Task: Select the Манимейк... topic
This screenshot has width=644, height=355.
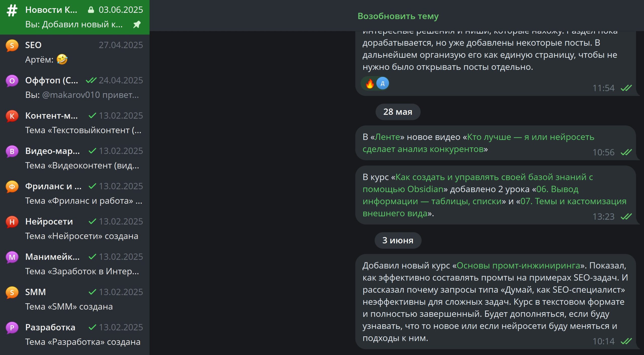Action: coord(75,264)
